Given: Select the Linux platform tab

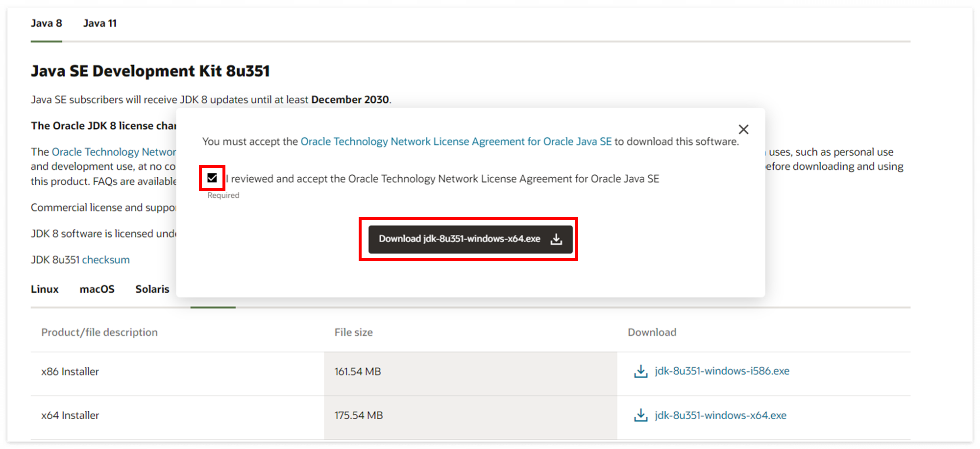Looking at the screenshot, I should [x=45, y=289].
